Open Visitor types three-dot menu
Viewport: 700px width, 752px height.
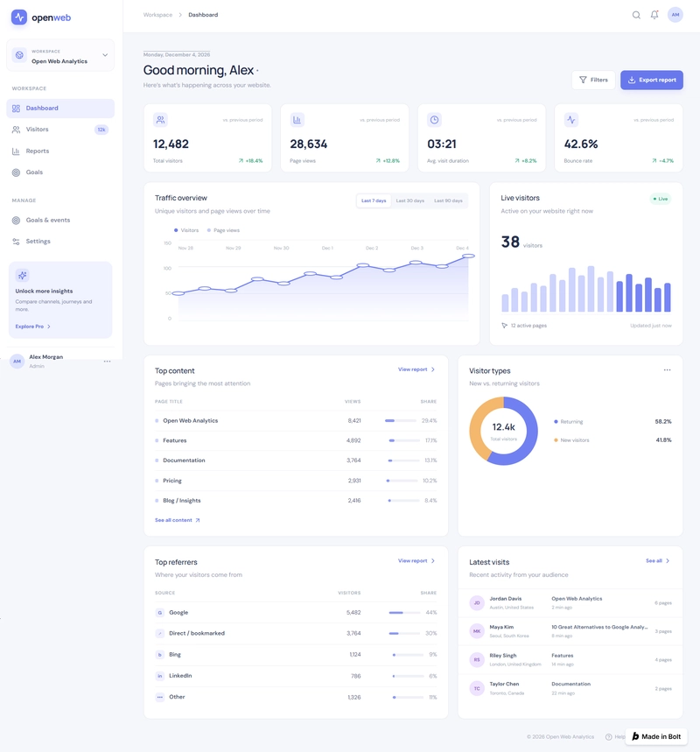(x=667, y=369)
